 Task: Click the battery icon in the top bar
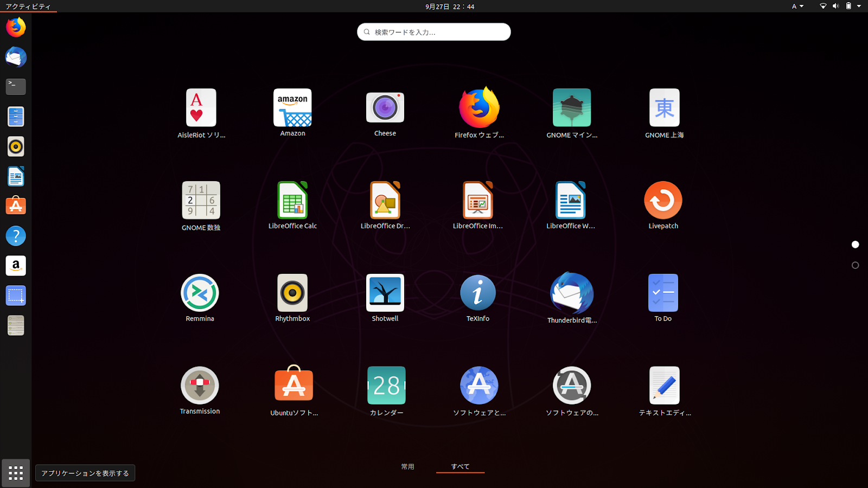point(848,6)
